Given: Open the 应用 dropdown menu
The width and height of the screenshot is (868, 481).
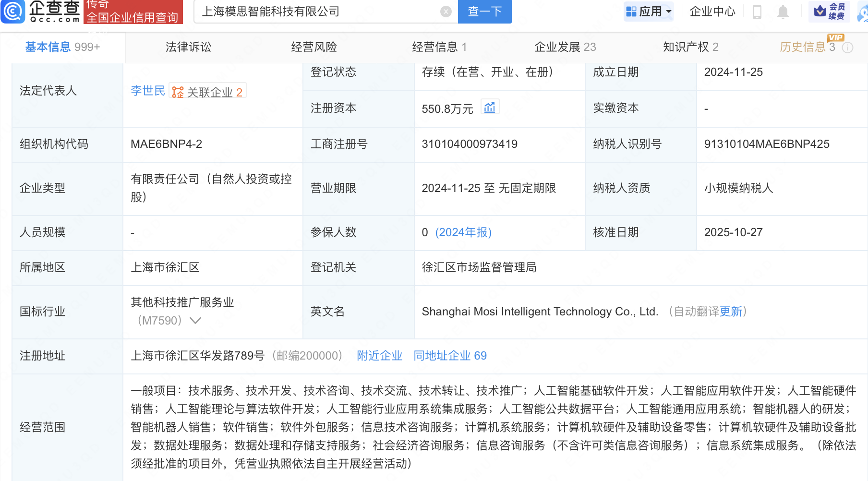Looking at the screenshot, I should coord(649,12).
